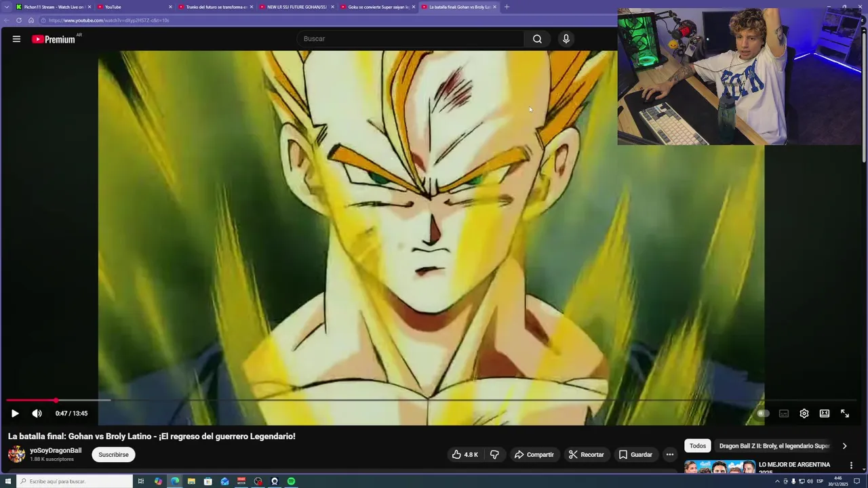868x488 pixels.
Task: Open the yoSoyDragonBall channel link
Action: (56, 451)
